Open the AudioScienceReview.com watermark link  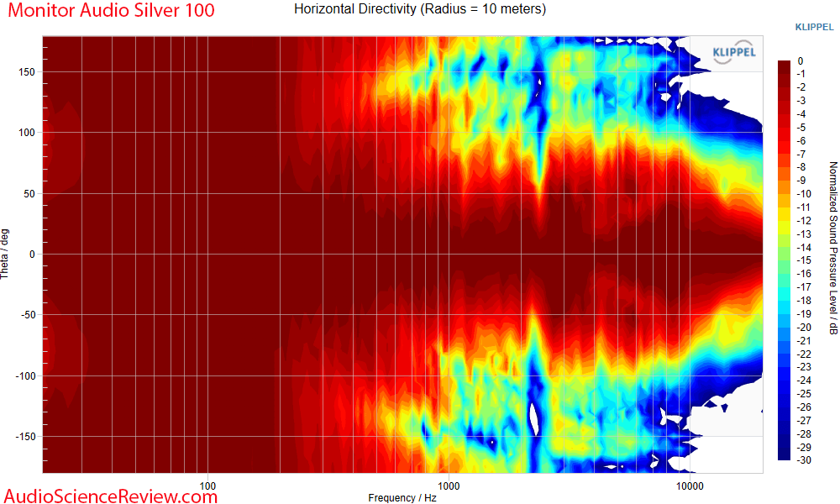click(111, 496)
